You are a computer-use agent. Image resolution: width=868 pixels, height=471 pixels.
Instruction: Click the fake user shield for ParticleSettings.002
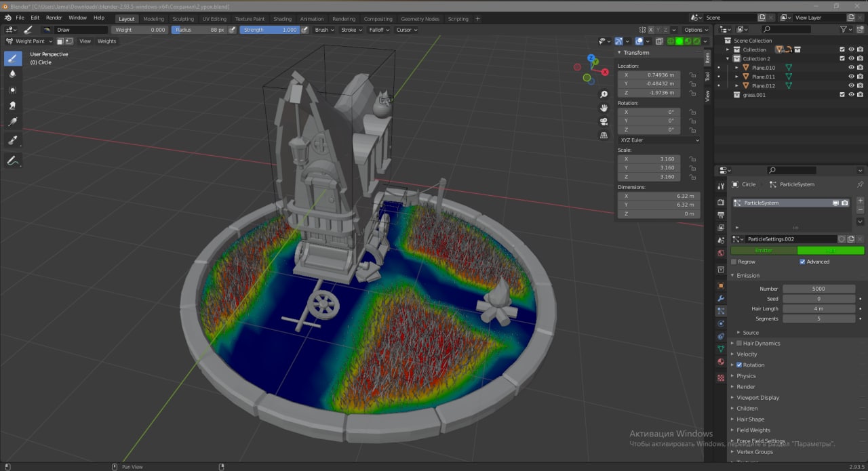pyautogui.click(x=842, y=239)
